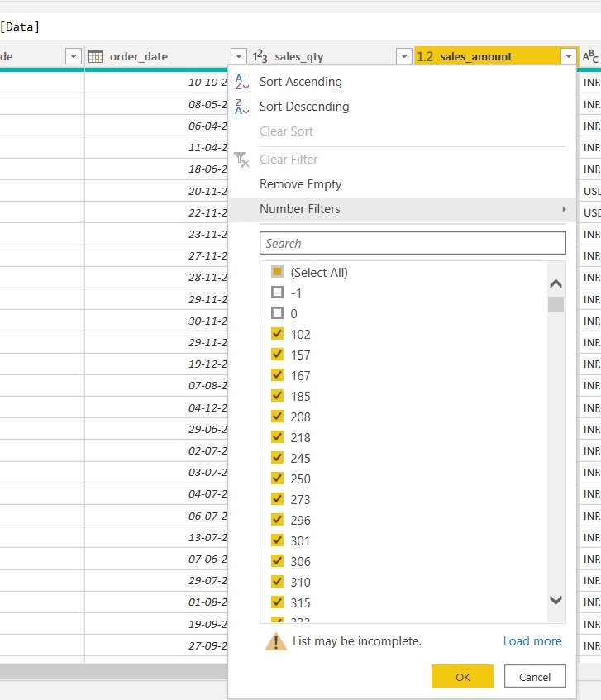Uncheck the 185 value checkbox
Image resolution: width=601 pixels, height=700 pixels.
coord(277,396)
